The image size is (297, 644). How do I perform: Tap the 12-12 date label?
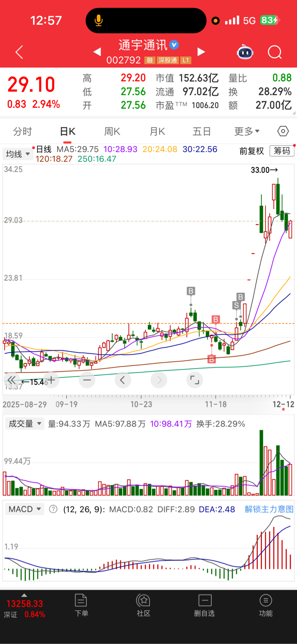283,404
